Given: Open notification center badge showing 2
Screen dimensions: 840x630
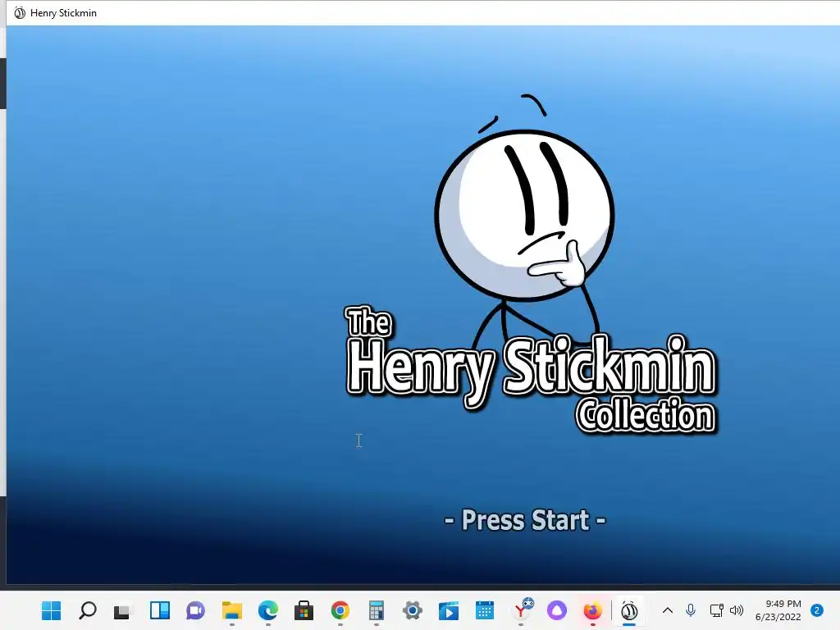Looking at the screenshot, I should tap(817, 610).
